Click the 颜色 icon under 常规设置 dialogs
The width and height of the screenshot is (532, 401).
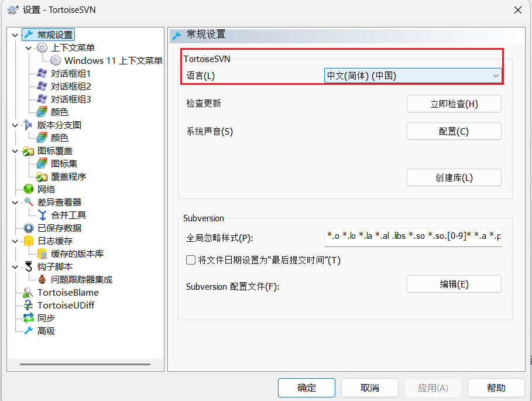(42, 112)
